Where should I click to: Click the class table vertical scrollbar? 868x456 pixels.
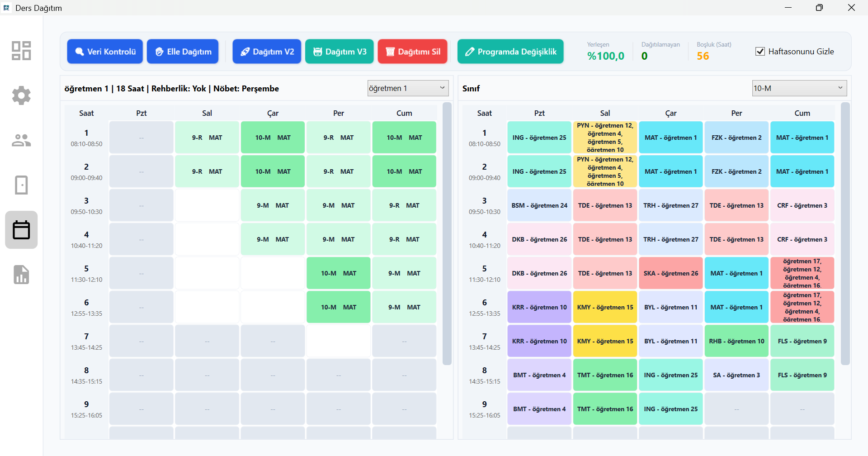[845, 233]
